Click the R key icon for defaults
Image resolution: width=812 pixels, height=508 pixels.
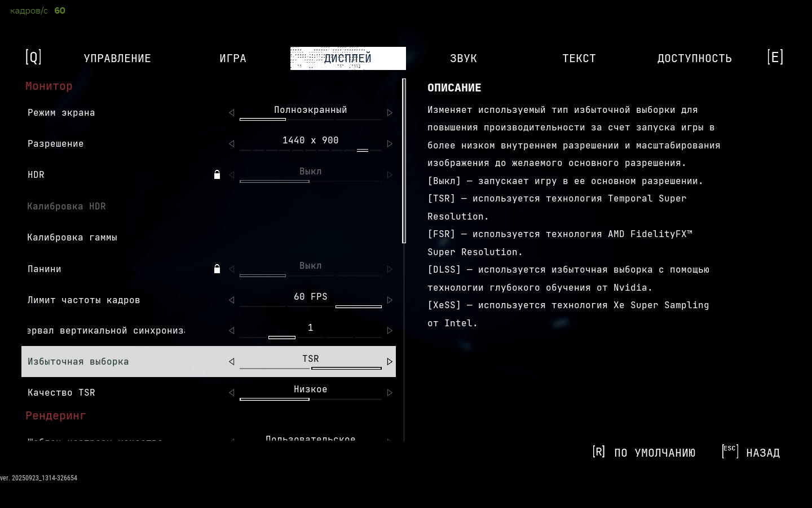[599, 452]
